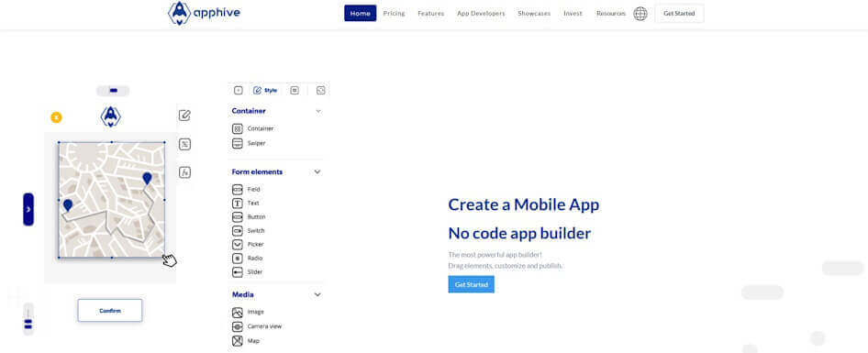Image resolution: width=868 pixels, height=353 pixels.
Task: Open the App Developers menu item
Action: tap(481, 13)
